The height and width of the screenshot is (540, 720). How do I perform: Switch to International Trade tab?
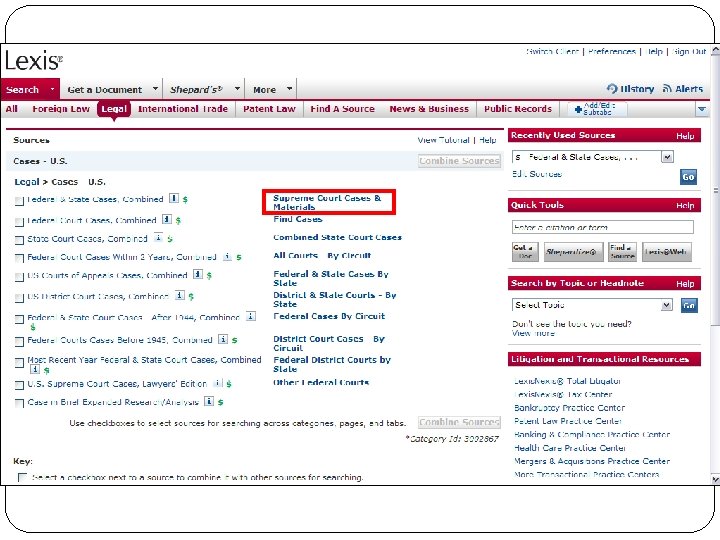183,109
